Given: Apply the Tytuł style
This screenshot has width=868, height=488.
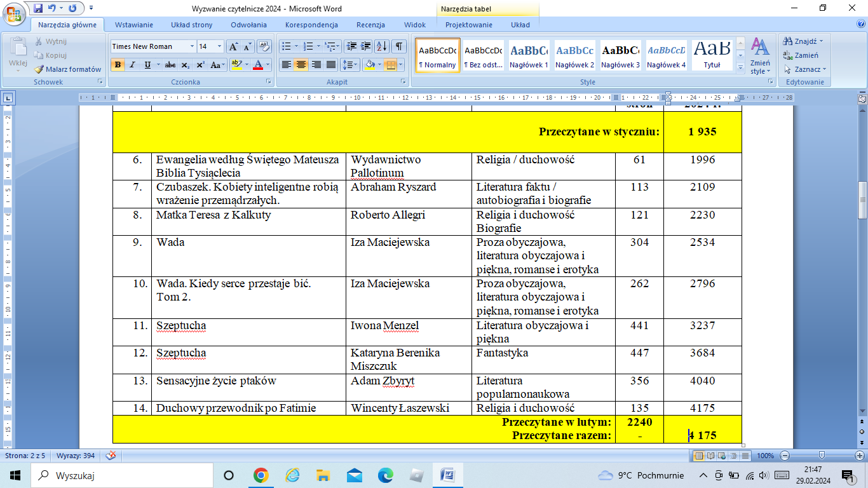Looking at the screenshot, I should point(712,56).
